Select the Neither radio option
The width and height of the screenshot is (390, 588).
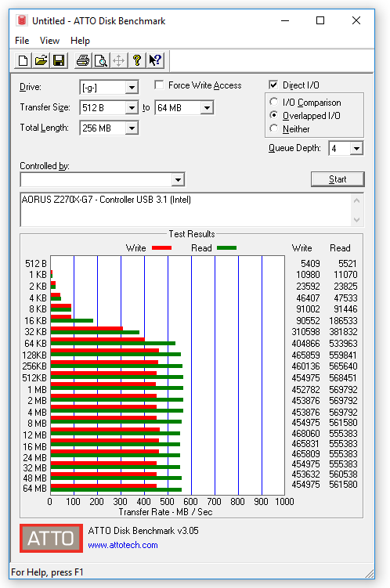[274, 128]
